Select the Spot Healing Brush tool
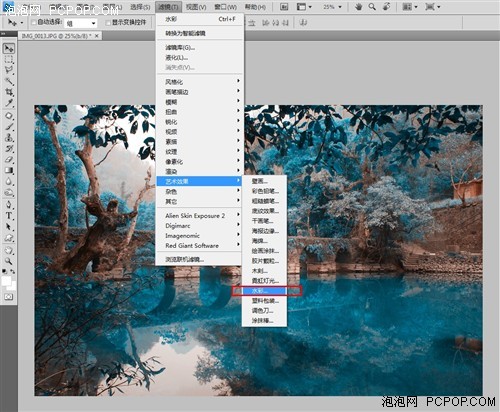Image resolution: width=500 pixels, height=412 pixels. point(9,116)
